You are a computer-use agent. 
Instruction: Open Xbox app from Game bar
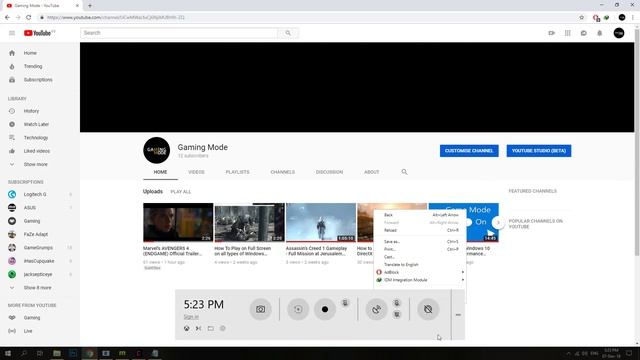coord(187,328)
